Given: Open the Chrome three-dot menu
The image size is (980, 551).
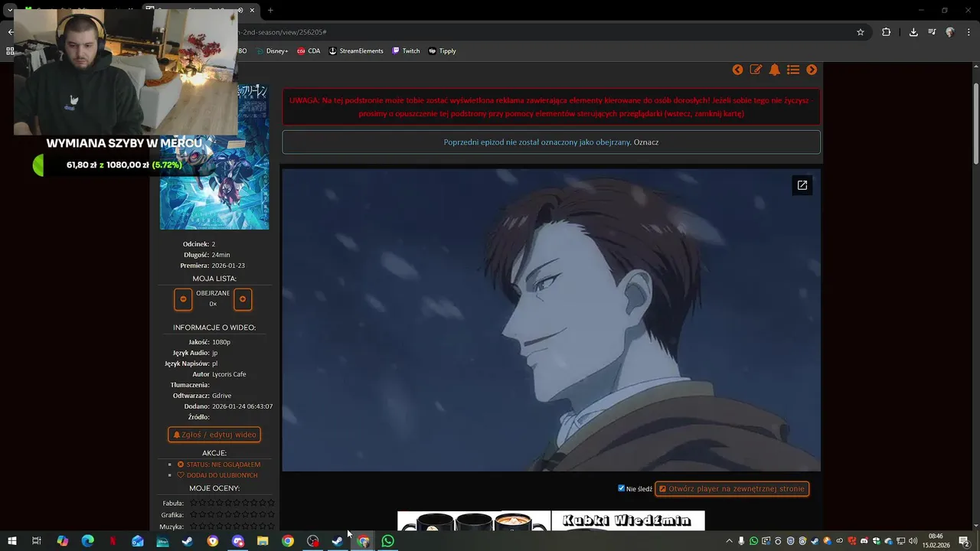Looking at the screenshot, I should click(x=969, y=32).
